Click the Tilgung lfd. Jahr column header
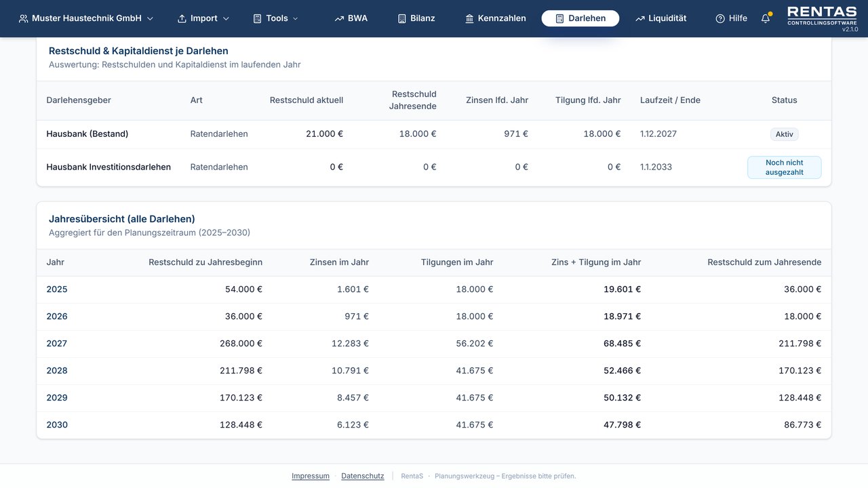This screenshot has width=868, height=488. pos(588,100)
